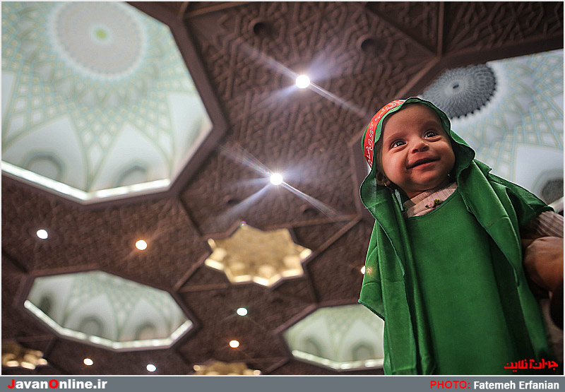Click the red PHOTO: label
Image resolution: width=565 pixels, height=392 pixels.
point(450,385)
